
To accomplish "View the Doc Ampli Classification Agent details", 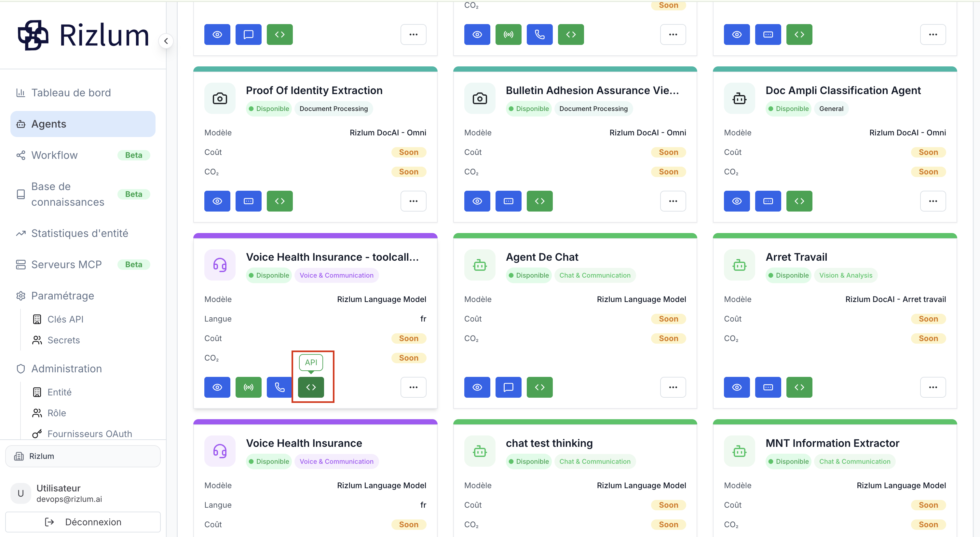I will tap(737, 201).
